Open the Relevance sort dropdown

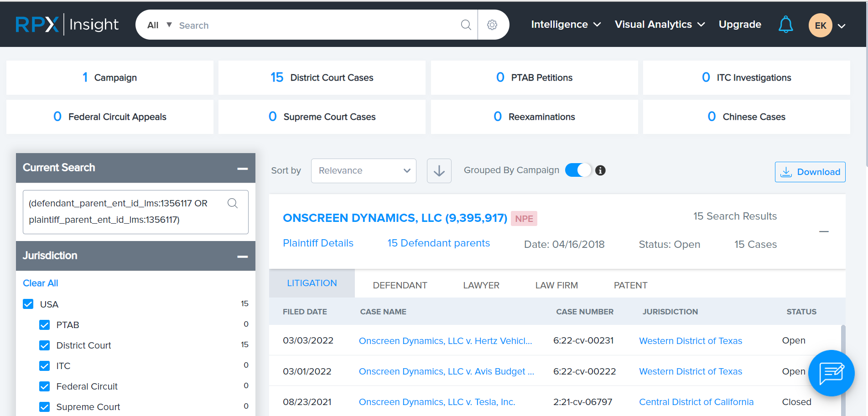coord(364,171)
